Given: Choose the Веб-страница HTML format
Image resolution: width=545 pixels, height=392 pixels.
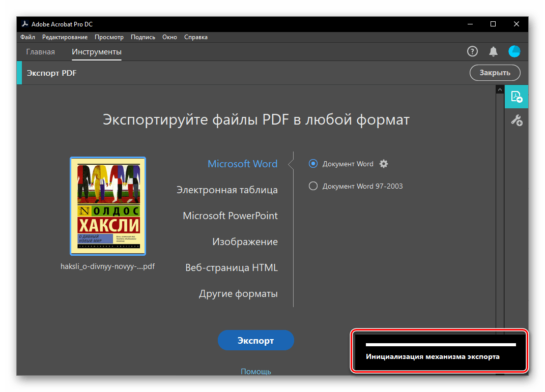Looking at the screenshot, I should pyautogui.click(x=232, y=268).
